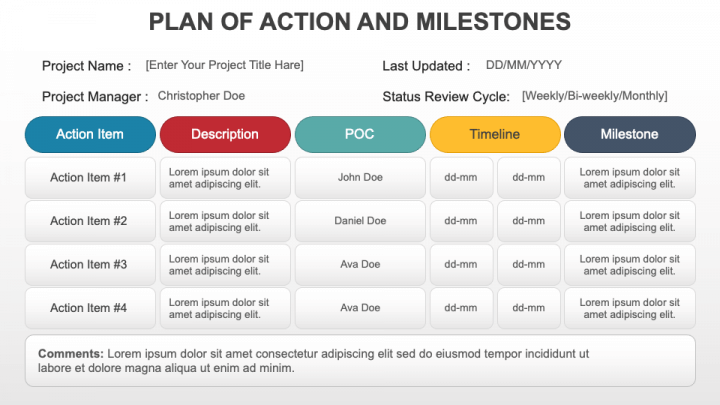Click second dd-mm cell of Action Item #1
Viewport: 720px width, 405px height.
pos(529,178)
